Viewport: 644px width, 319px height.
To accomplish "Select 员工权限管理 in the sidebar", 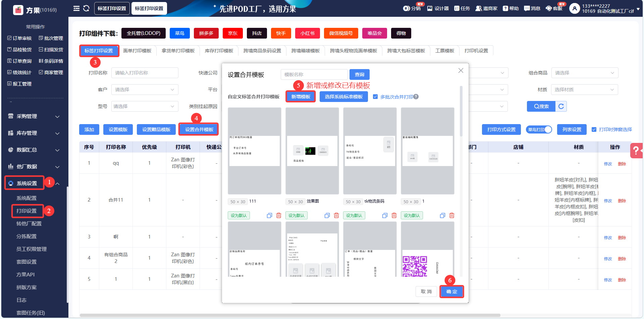I will coord(32,249).
